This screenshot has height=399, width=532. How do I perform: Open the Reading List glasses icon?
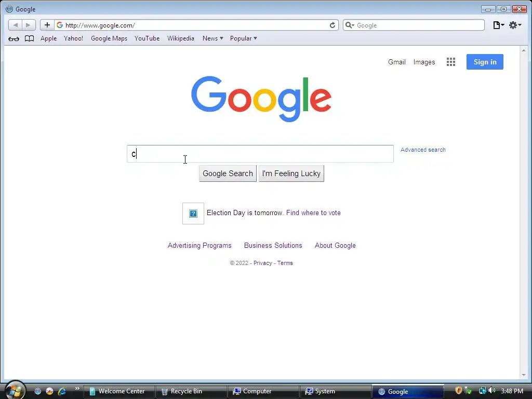coord(14,38)
